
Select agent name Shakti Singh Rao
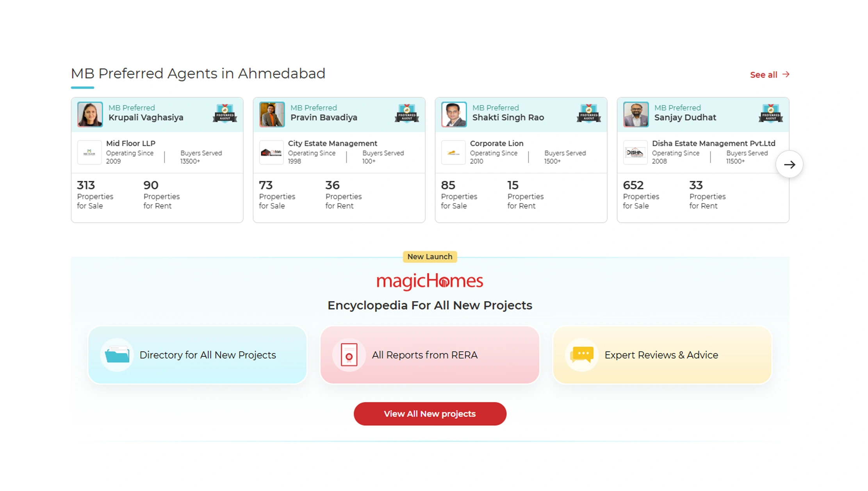click(508, 118)
